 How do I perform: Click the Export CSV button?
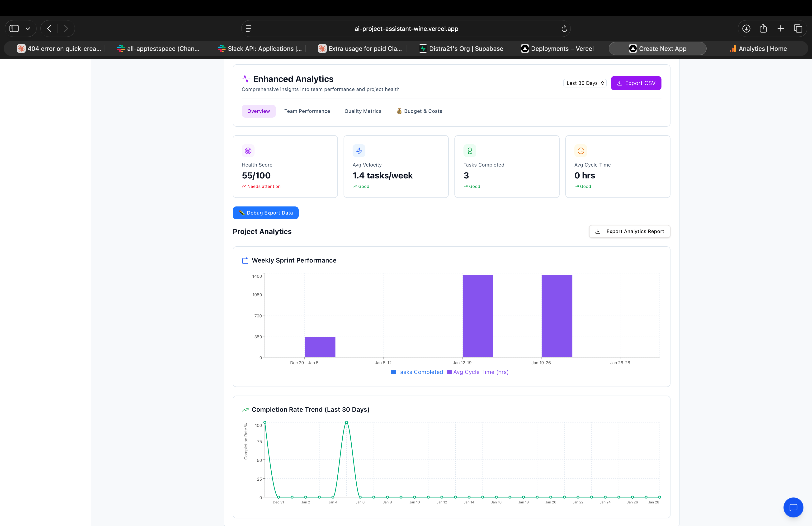click(x=636, y=83)
